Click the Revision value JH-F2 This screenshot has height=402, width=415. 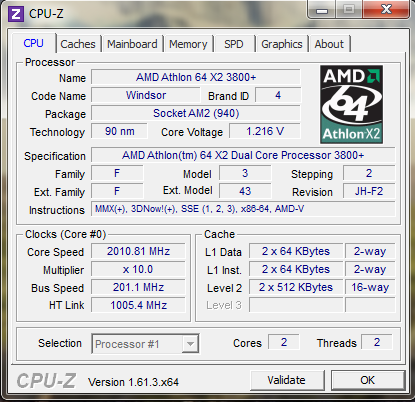[x=369, y=191]
